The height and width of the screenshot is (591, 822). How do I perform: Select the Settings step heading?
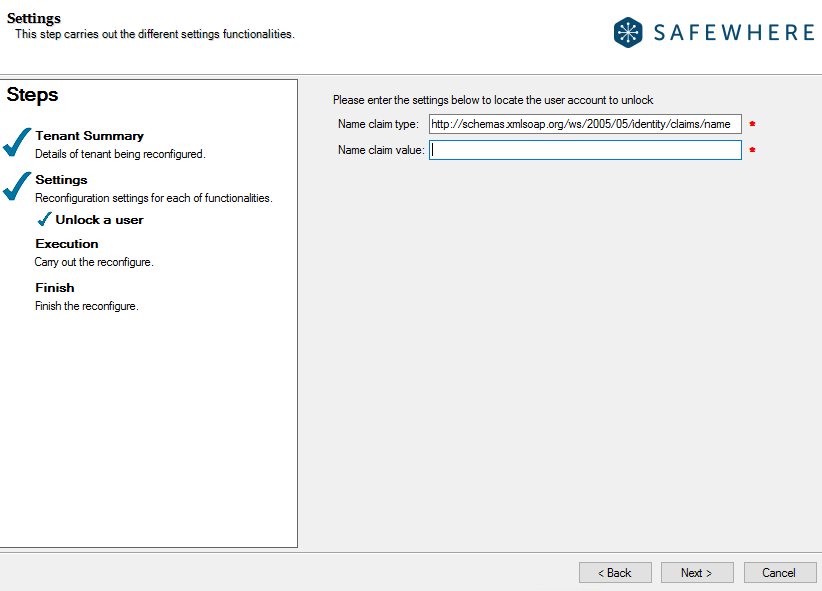61,180
